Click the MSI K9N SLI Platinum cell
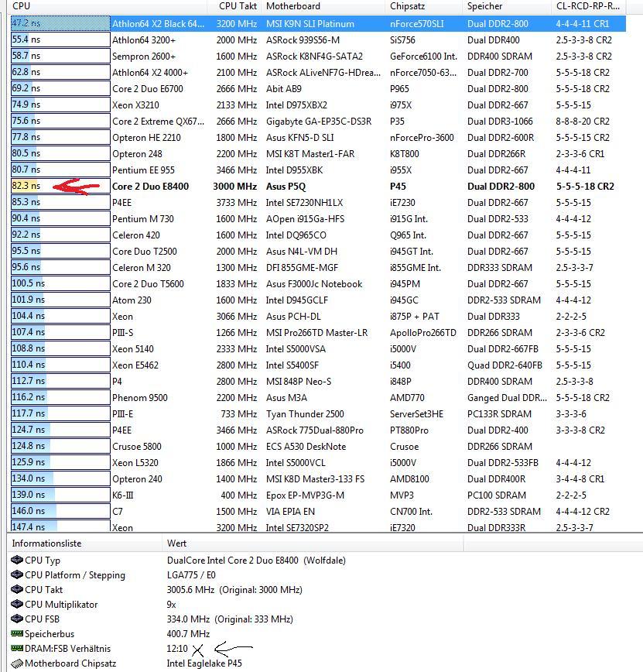 (310, 24)
